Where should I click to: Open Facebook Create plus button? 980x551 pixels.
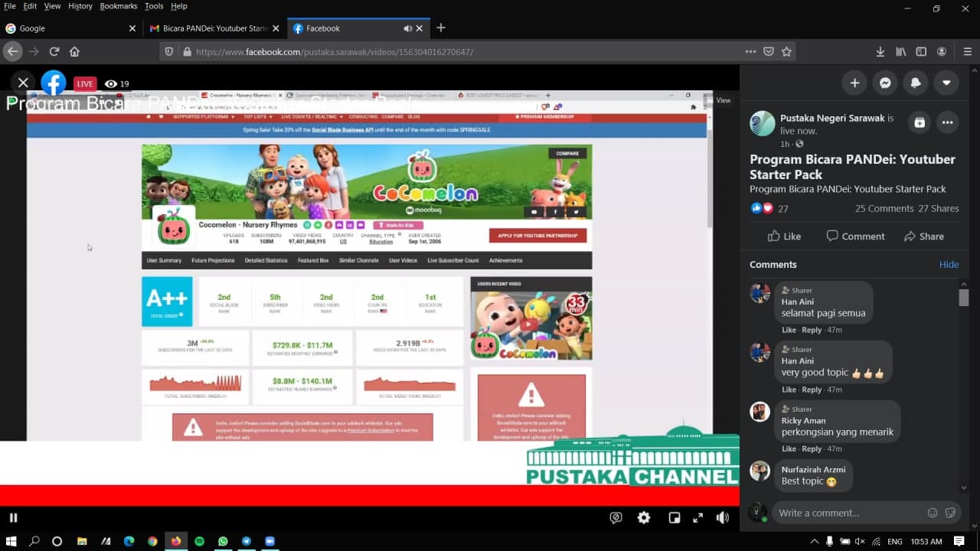pyautogui.click(x=854, y=83)
